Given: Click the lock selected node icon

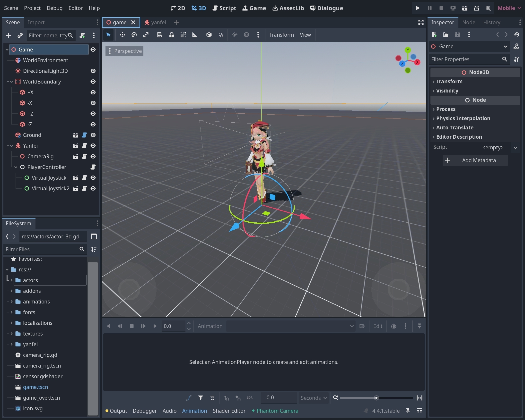Looking at the screenshot, I should (171, 35).
